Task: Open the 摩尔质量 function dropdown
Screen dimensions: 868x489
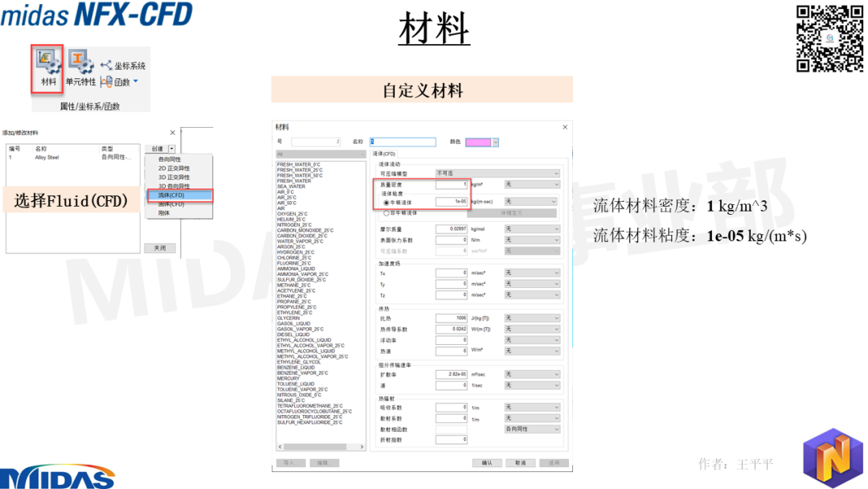Action: coord(532,228)
